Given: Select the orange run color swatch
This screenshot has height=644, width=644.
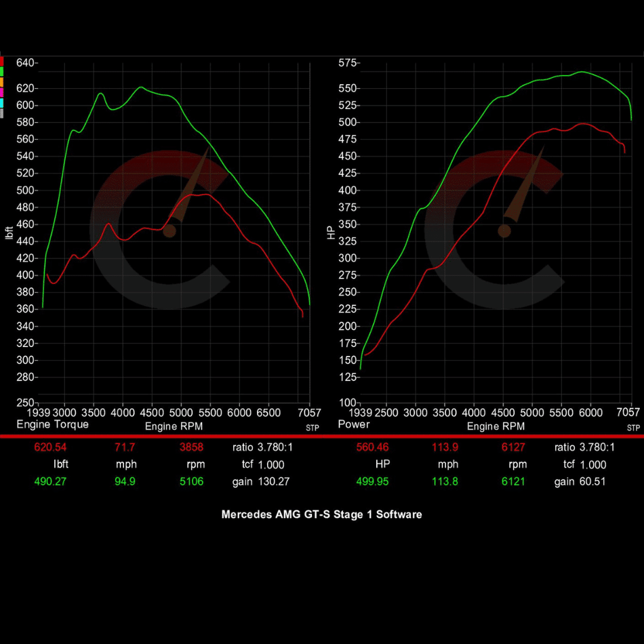Looking at the screenshot, I should (x=2, y=81).
